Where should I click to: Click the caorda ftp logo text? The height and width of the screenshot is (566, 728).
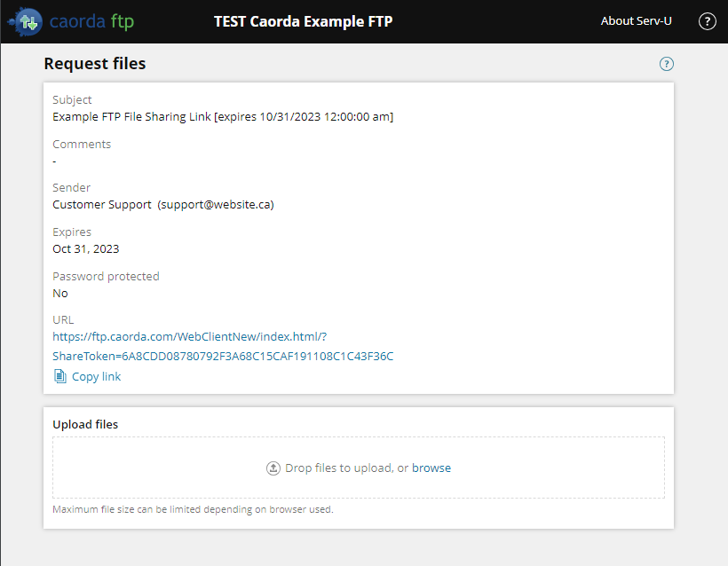(x=91, y=21)
